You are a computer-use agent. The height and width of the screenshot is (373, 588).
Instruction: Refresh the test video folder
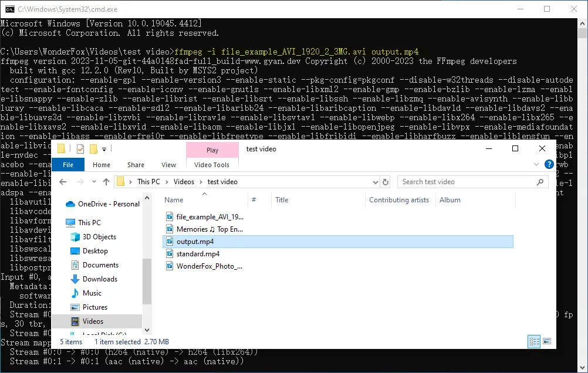(386, 182)
